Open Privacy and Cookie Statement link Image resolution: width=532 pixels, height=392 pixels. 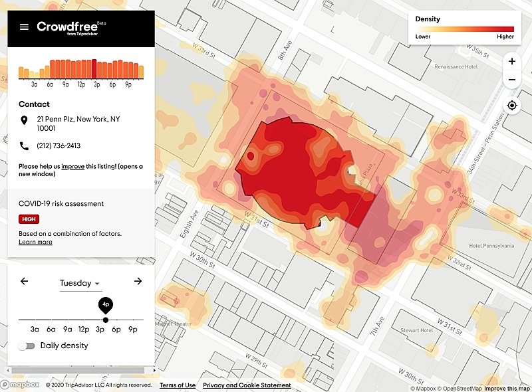[x=247, y=385]
